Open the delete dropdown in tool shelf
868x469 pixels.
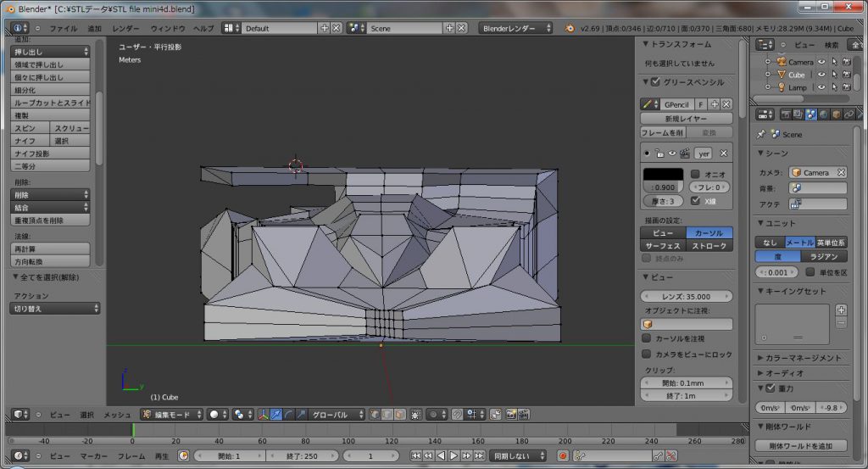tap(50, 195)
